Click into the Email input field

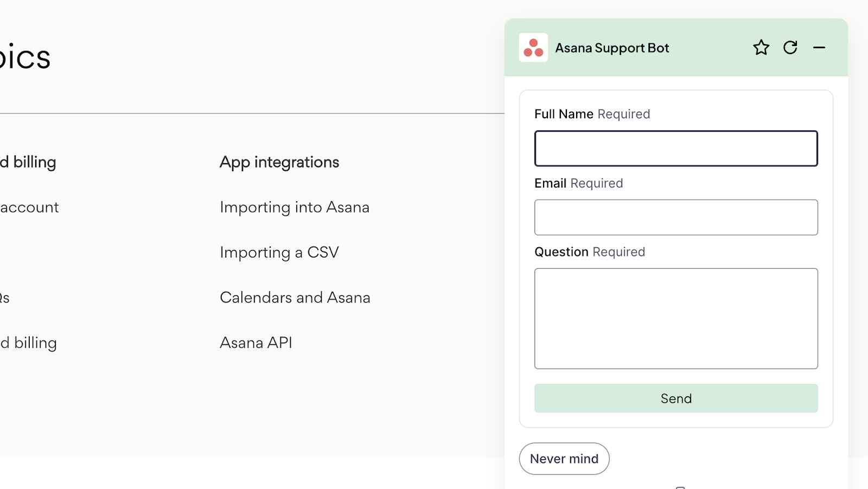[676, 217]
